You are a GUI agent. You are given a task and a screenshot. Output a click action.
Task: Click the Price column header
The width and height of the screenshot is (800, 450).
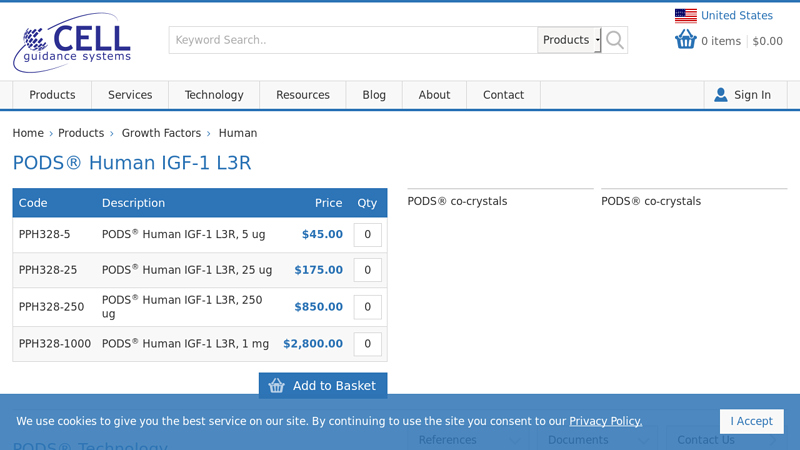point(329,203)
